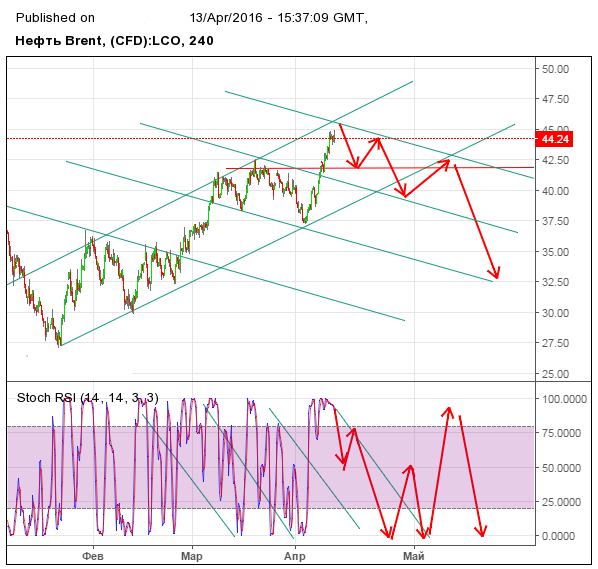The image size is (598, 569).
Task: Click the "Май" month label on time axis
Action: (414, 556)
